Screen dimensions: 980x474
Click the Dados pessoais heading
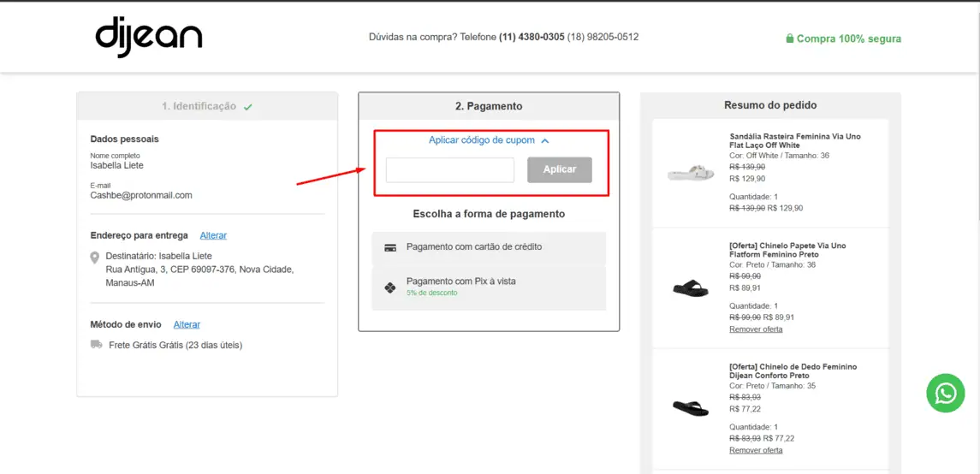click(124, 139)
